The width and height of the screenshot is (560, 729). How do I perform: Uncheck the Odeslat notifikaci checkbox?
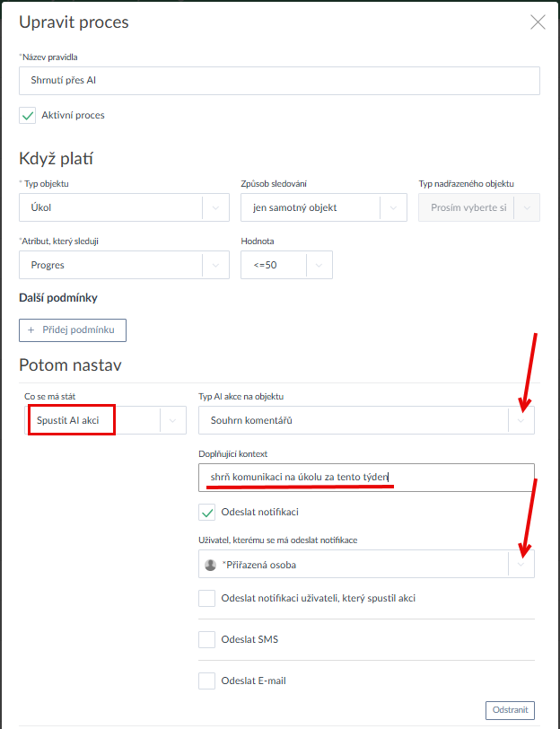point(207,513)
